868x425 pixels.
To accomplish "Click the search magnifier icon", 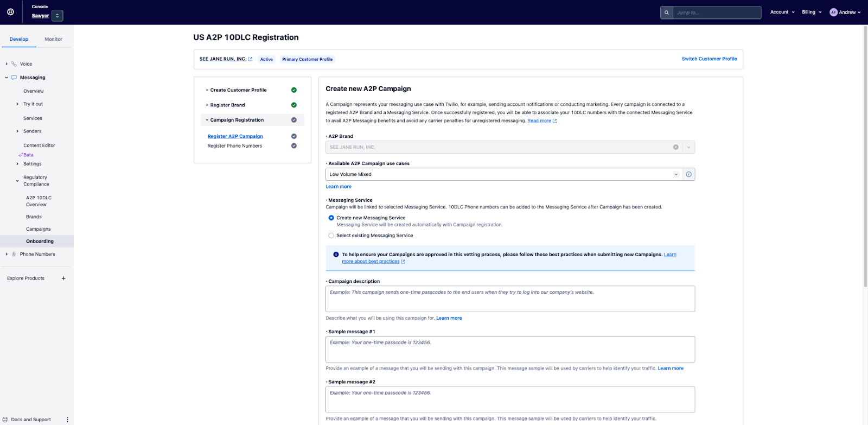I will [x=667, y=12].
